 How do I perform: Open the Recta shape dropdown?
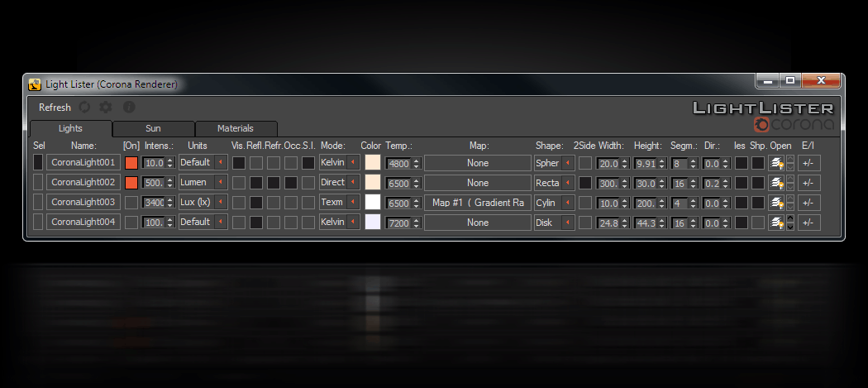(x=555, y=183)
